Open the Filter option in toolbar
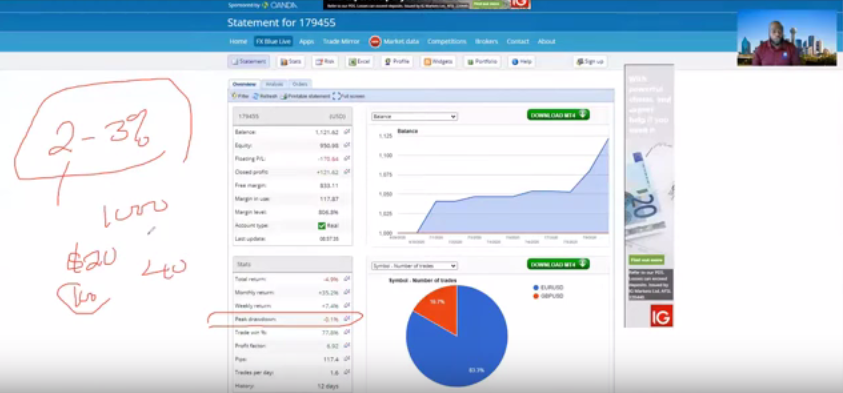Viewport: 843px width, 393px height. [240, 96]
